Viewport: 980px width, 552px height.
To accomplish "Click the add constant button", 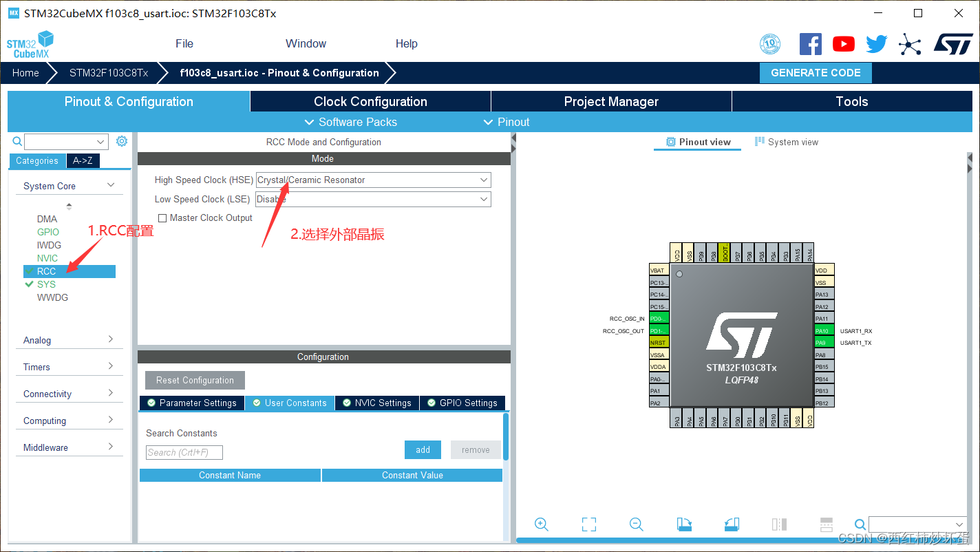I will (423, 450).
